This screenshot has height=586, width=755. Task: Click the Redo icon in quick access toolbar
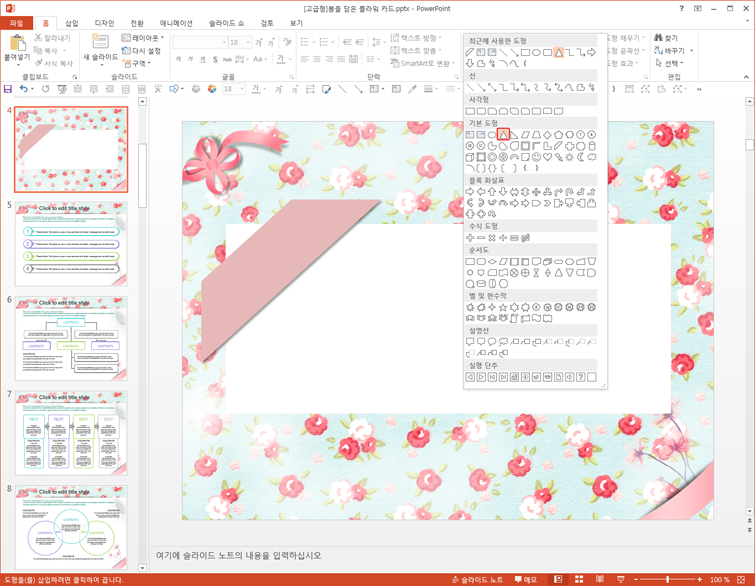point(46,89)
